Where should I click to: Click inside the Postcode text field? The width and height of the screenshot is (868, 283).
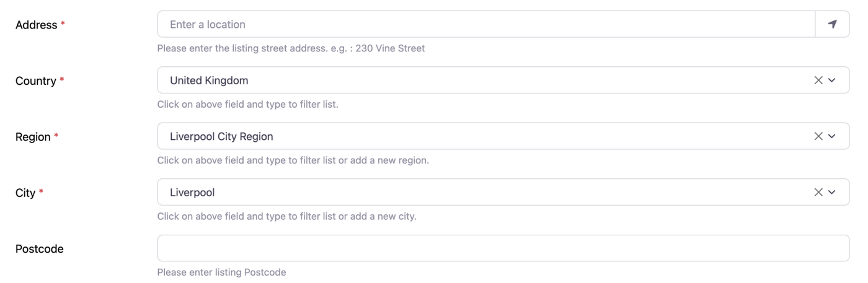pyautogui.click(x=502, y=248)
